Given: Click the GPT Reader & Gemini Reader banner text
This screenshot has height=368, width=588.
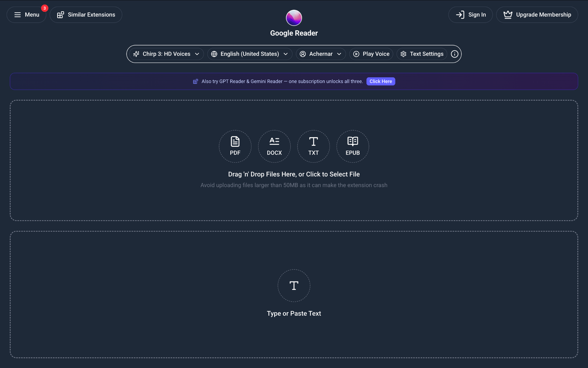Looking at the screenshot, I should click(x=282, y=81).
